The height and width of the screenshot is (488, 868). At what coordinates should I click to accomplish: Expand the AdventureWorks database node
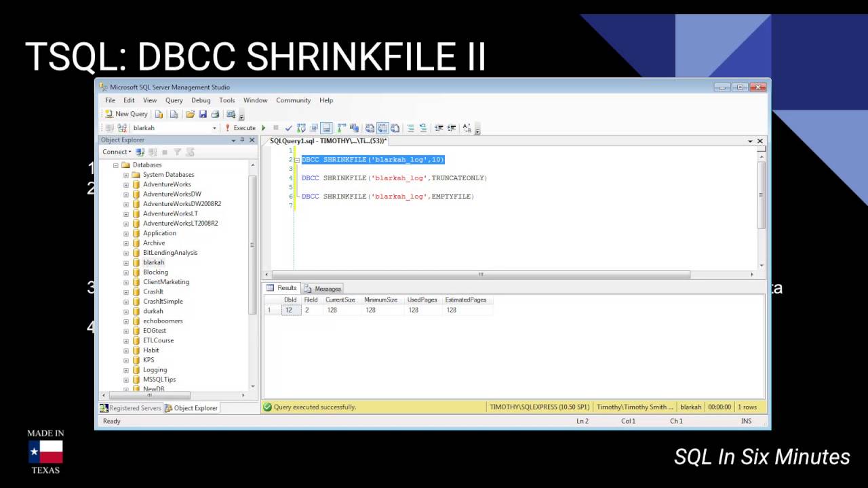(x=125, y=184)
